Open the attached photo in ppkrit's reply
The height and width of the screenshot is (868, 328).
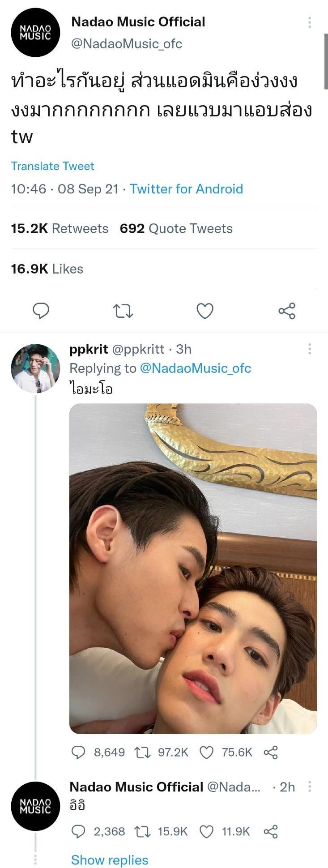coord(193,569)
